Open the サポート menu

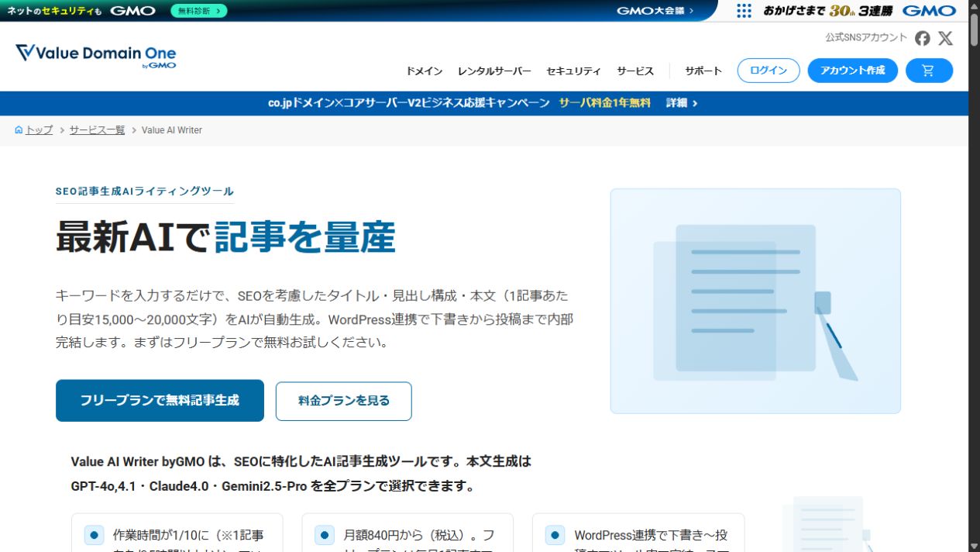pyautogui.click(x=703, y=71)
